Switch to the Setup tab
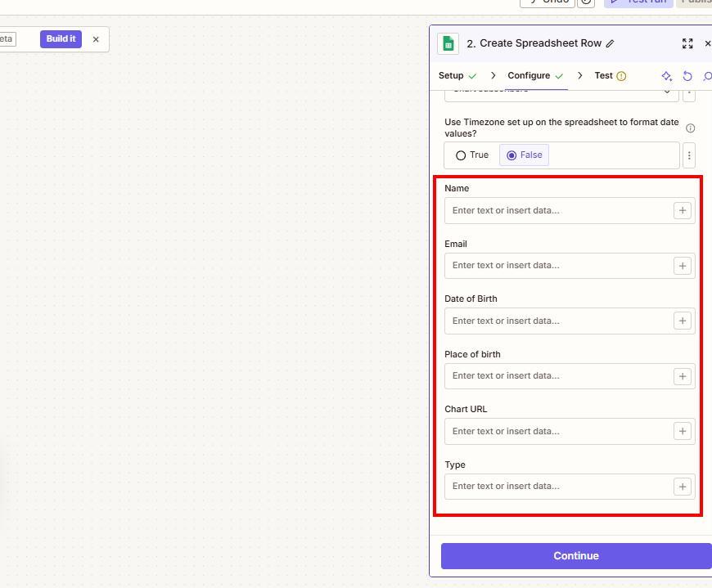Image resolution: width=712 pixels, height=588 pixels. 451,75
